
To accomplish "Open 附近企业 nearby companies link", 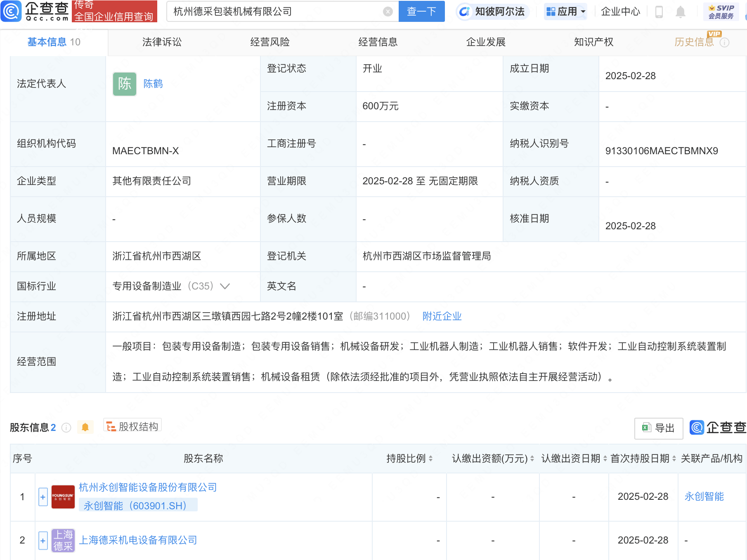I will coord(442,316).
